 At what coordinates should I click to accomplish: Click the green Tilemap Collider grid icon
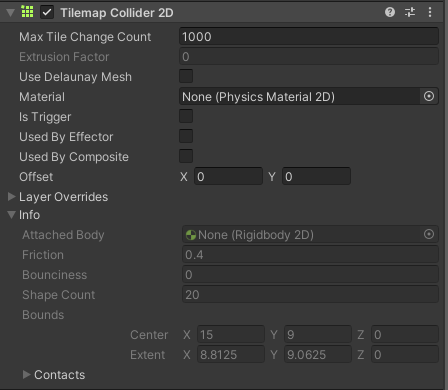pyautogui.click(x=27, y=12)
